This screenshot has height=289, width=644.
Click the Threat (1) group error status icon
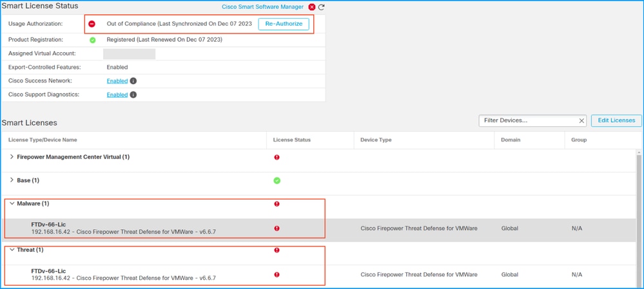pos(277,250)
